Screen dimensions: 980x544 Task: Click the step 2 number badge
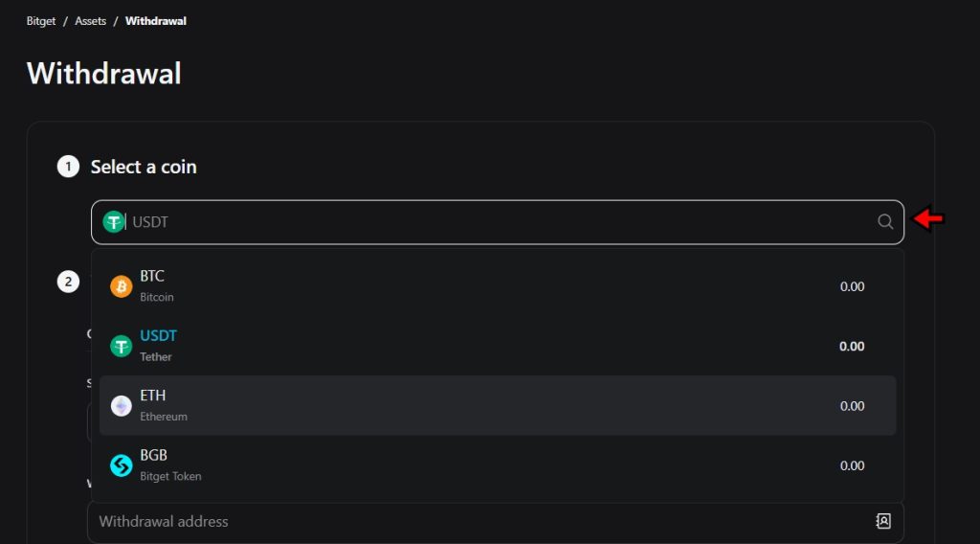68,282
